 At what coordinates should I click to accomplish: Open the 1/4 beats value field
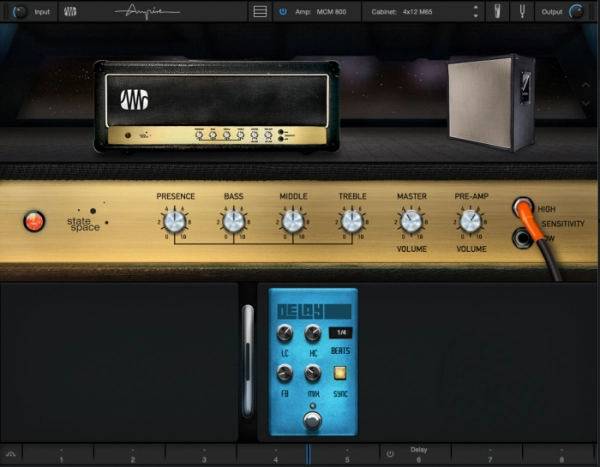(x=341, y=333)
